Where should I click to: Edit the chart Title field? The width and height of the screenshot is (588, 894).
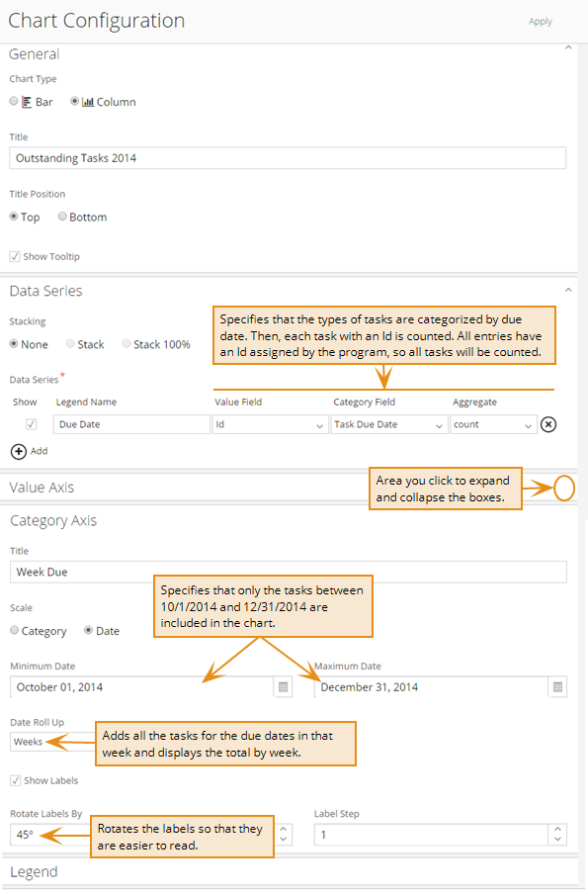pos(288,158)
